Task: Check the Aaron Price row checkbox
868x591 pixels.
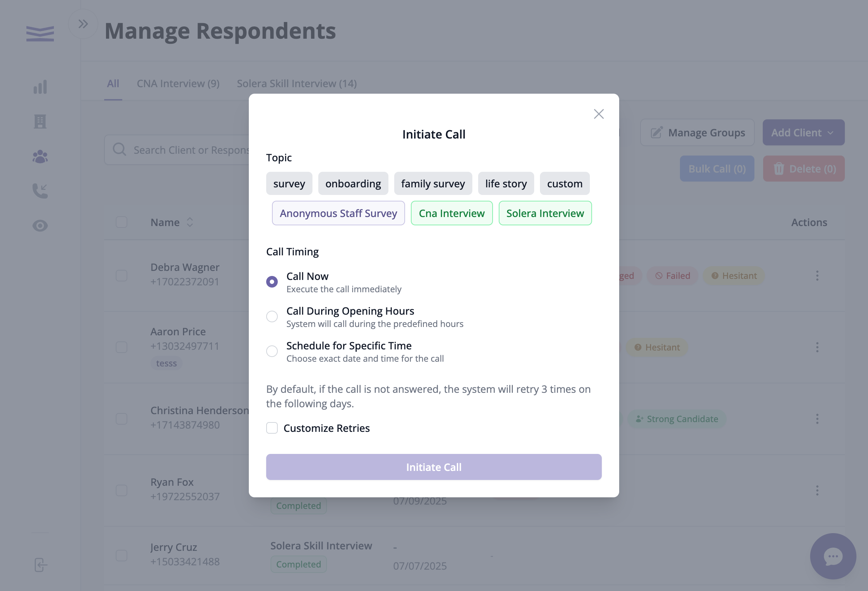Action: click(122, 347)
